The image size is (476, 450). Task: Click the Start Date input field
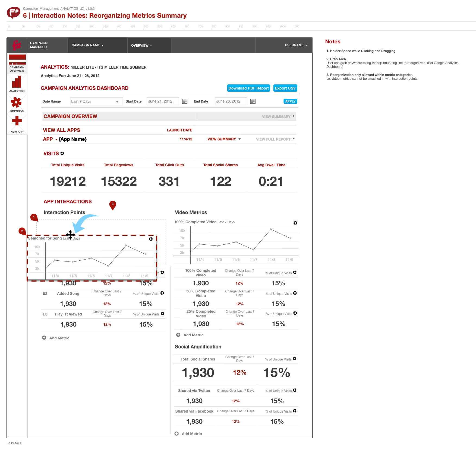point(163,101)
